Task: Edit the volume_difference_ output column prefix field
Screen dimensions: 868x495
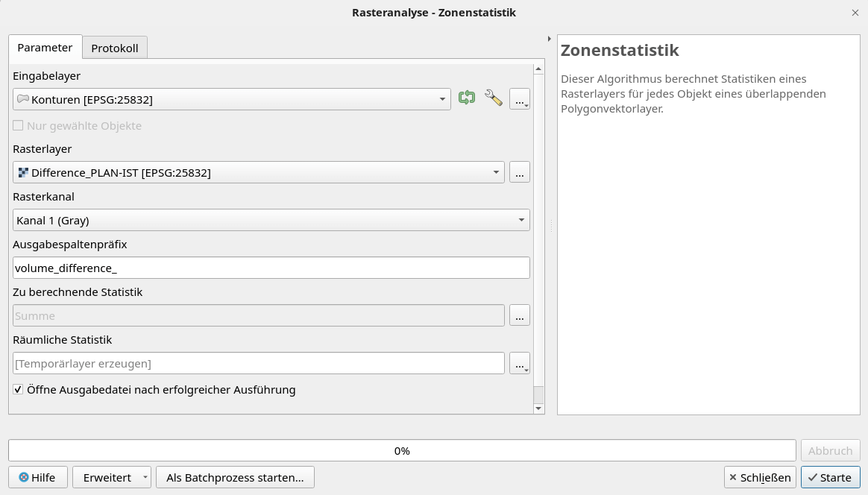Action: [271, 268]
